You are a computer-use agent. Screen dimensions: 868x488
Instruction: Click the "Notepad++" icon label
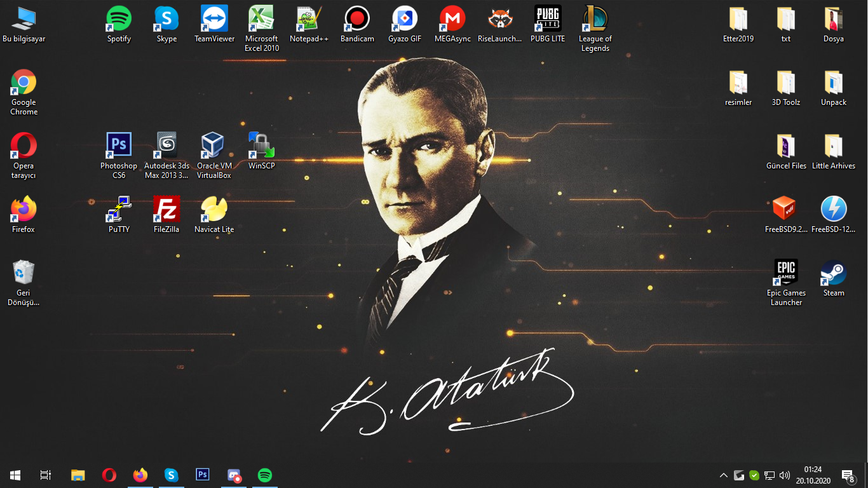tap(309, 39)
